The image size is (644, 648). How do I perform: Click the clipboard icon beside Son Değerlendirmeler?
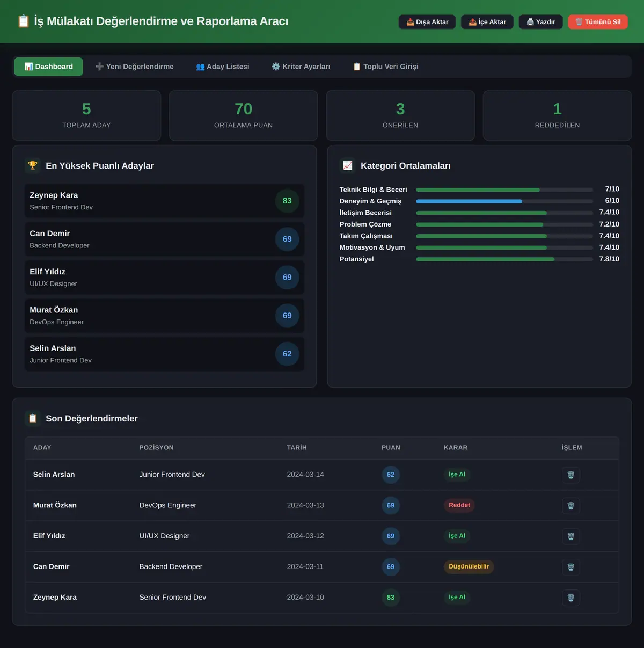pyautogui.click(x=33, y=418)
